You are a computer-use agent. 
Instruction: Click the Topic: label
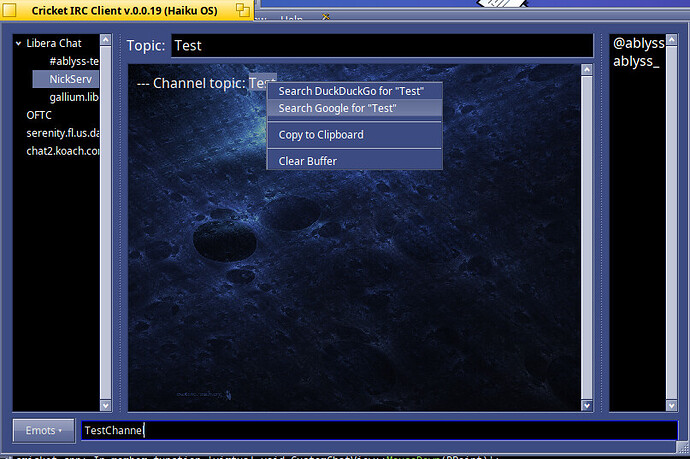point(146,46)
